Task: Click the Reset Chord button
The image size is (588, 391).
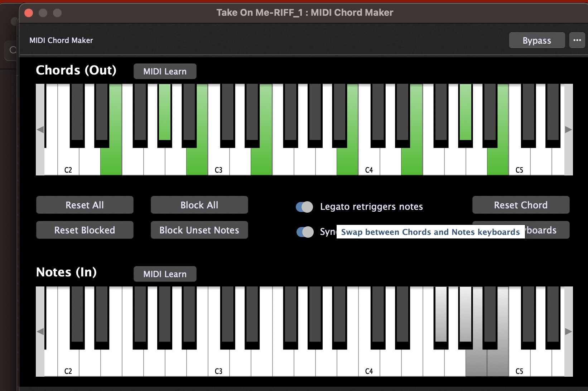Action: coord(521,205)
